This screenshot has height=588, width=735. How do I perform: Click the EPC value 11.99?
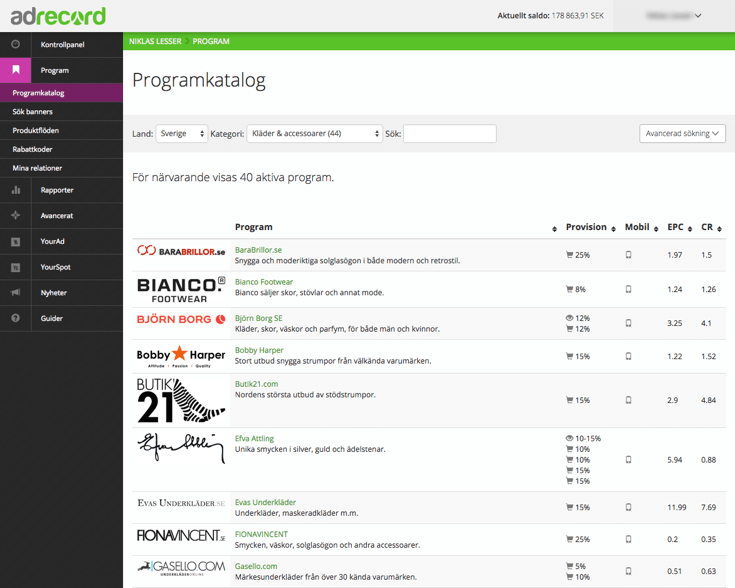pos(677,507)
